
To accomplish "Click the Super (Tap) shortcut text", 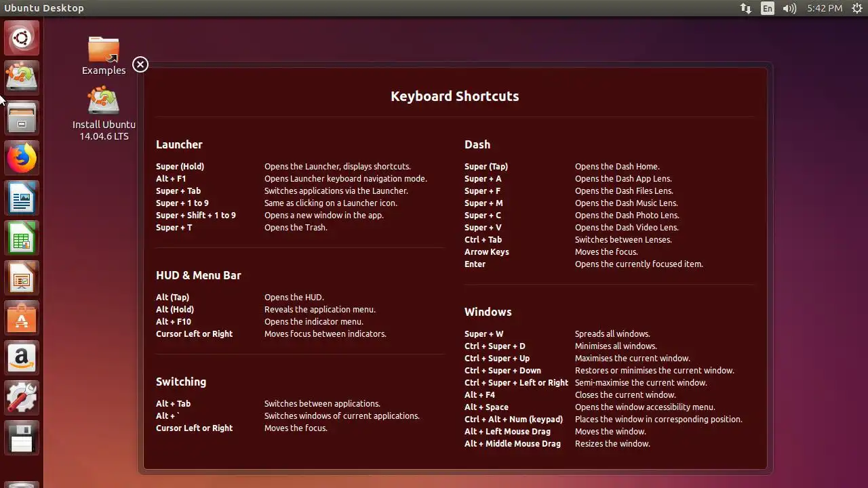I will click(x=486, y=167).
